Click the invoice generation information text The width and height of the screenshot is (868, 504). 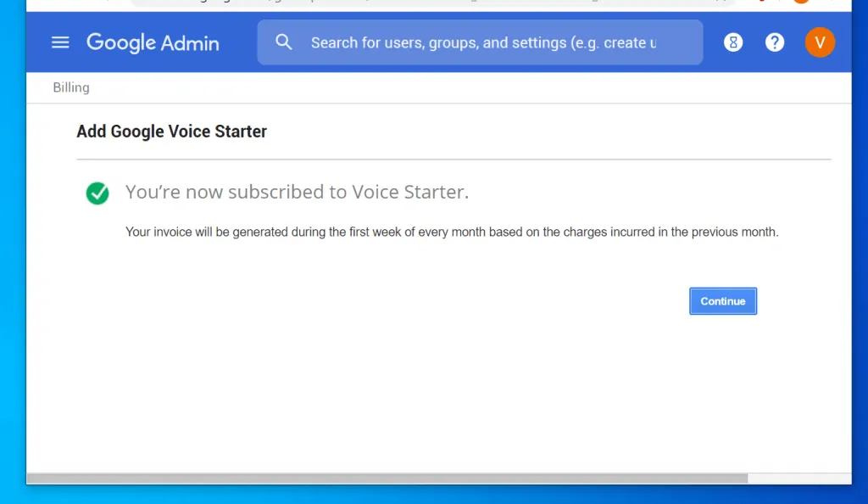(451, 232)
